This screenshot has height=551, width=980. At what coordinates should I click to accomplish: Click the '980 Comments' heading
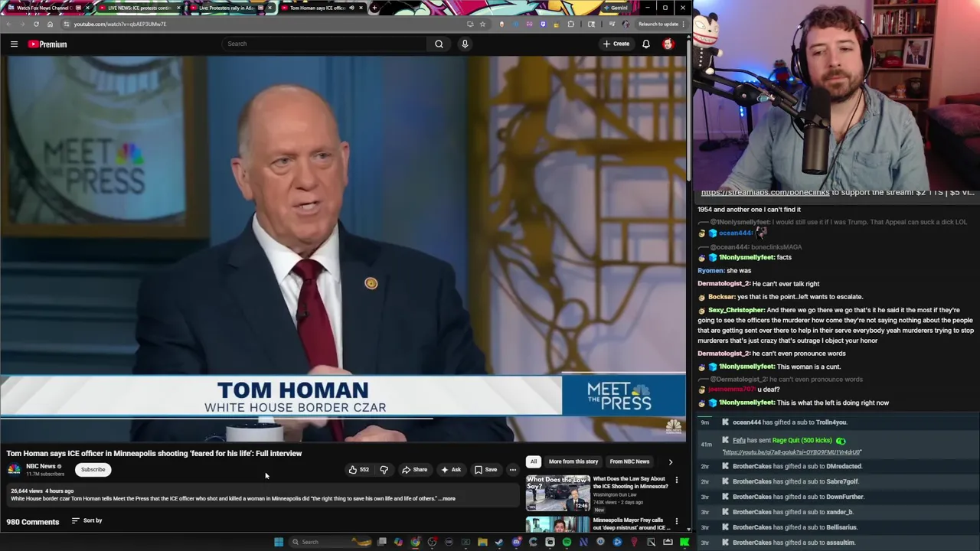pyautogui.click(x=33, y=522)
